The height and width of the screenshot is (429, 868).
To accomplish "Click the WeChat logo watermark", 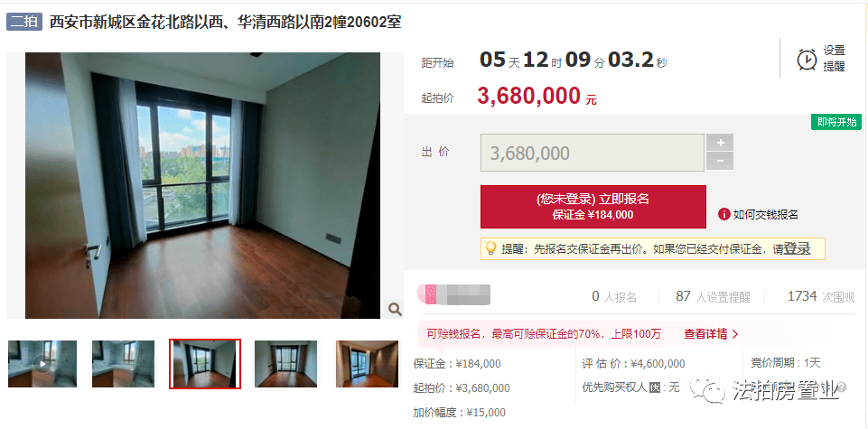I will [707, 389].
